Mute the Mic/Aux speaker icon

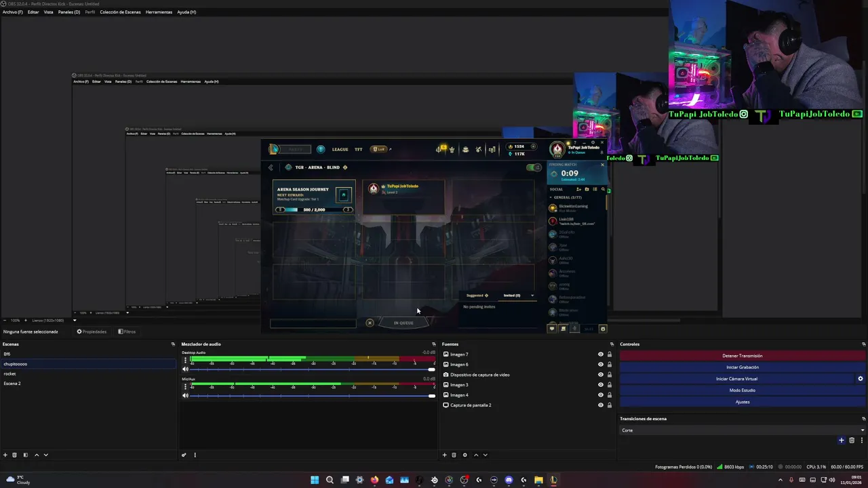click(185, 396)
